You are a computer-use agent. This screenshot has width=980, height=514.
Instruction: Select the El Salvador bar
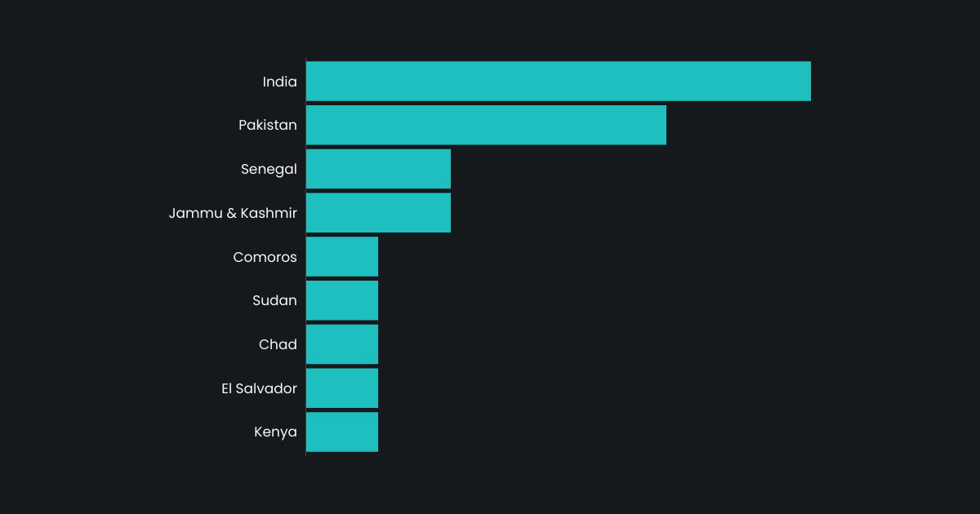coord(342,388)
